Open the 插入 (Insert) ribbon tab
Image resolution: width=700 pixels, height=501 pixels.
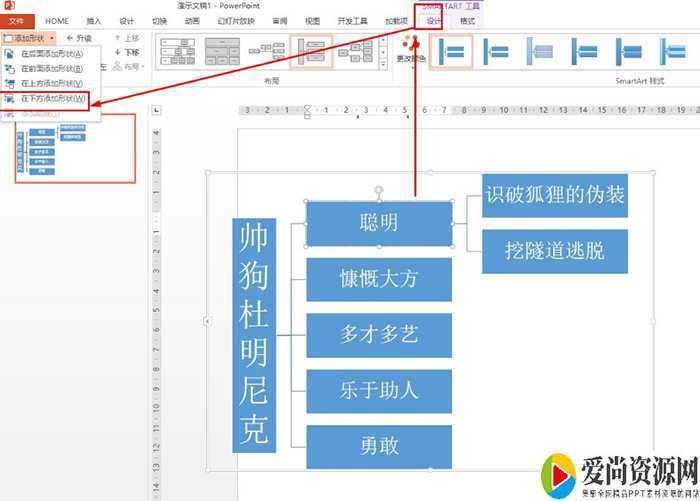pos(93,20)
